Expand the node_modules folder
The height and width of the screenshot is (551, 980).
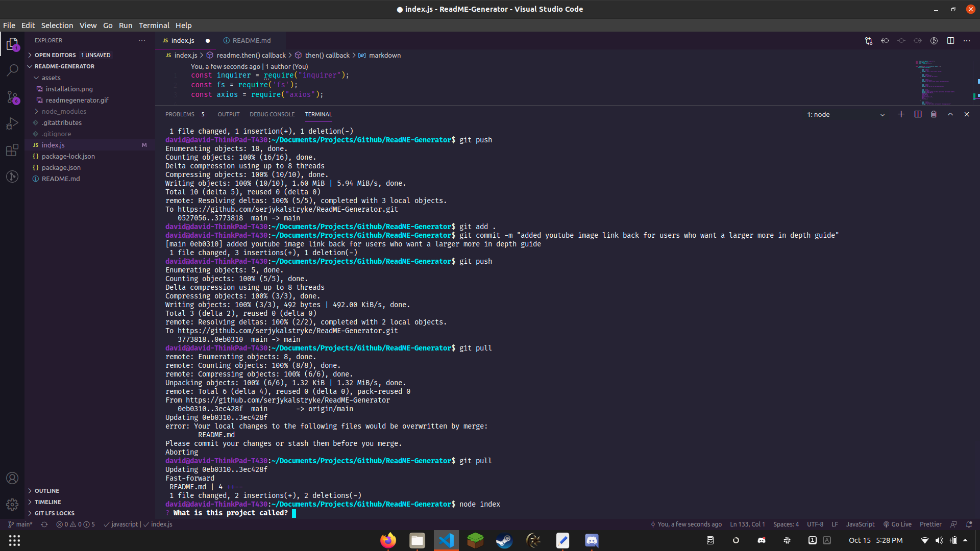(64, 111)
